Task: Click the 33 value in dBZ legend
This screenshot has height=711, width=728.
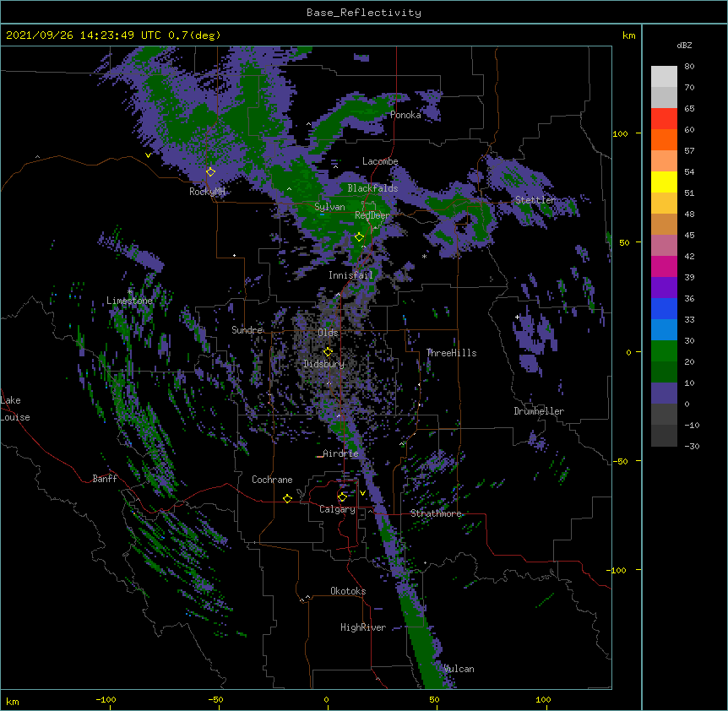Action: click(x=689, y=320)
